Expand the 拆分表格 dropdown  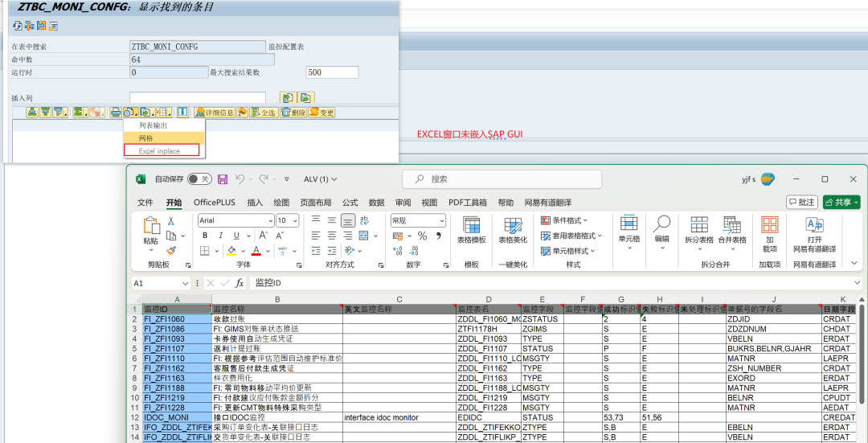[x=699, y=248]
